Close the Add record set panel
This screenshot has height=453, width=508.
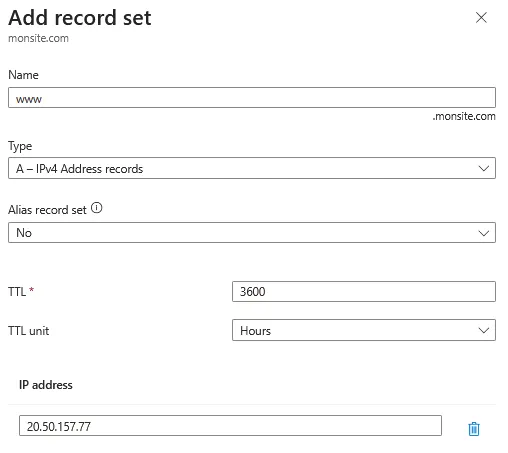481,18
